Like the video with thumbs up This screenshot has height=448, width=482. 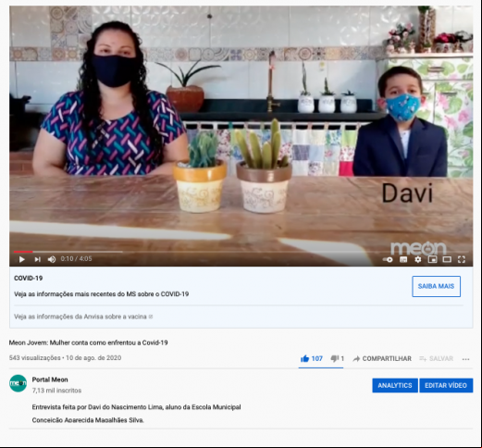311,358
